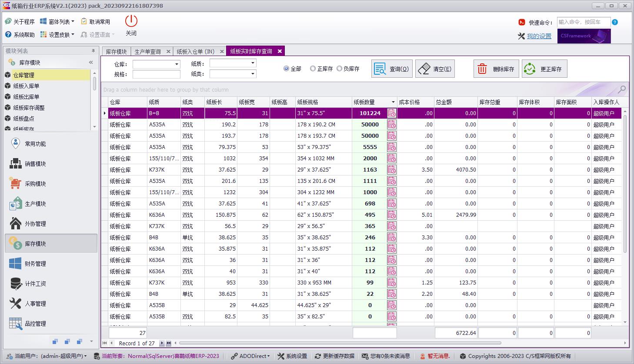Open the 纸质 dropdown list
Image resolution: width=634 pixels, height=364 pixels.
coord(252,63)
